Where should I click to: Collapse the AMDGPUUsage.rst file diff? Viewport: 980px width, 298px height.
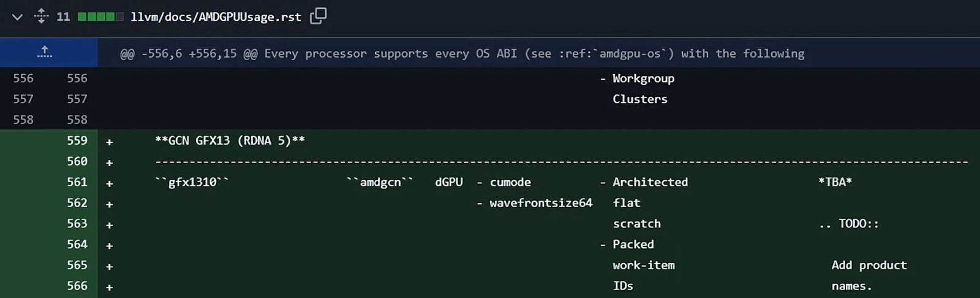pyautogui.click(x=17, y=17)
